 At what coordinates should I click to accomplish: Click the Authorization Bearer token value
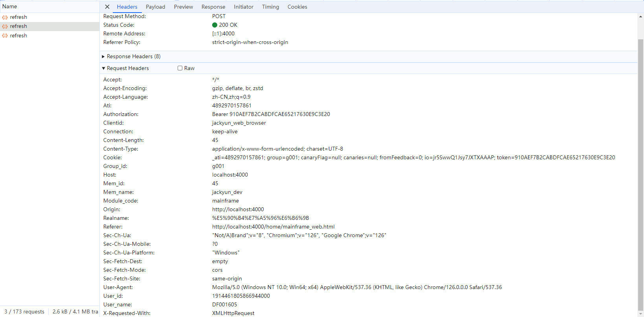pos(271,114)
